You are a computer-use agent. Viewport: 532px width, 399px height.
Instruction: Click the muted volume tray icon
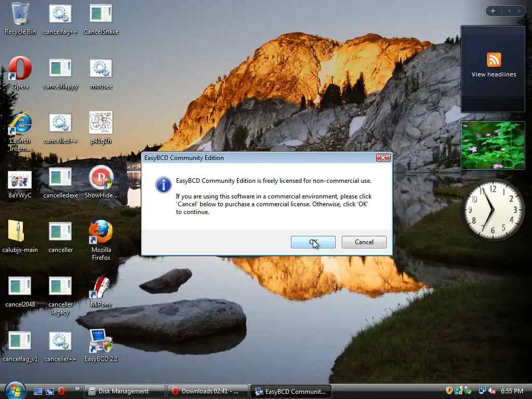point(492,391)
